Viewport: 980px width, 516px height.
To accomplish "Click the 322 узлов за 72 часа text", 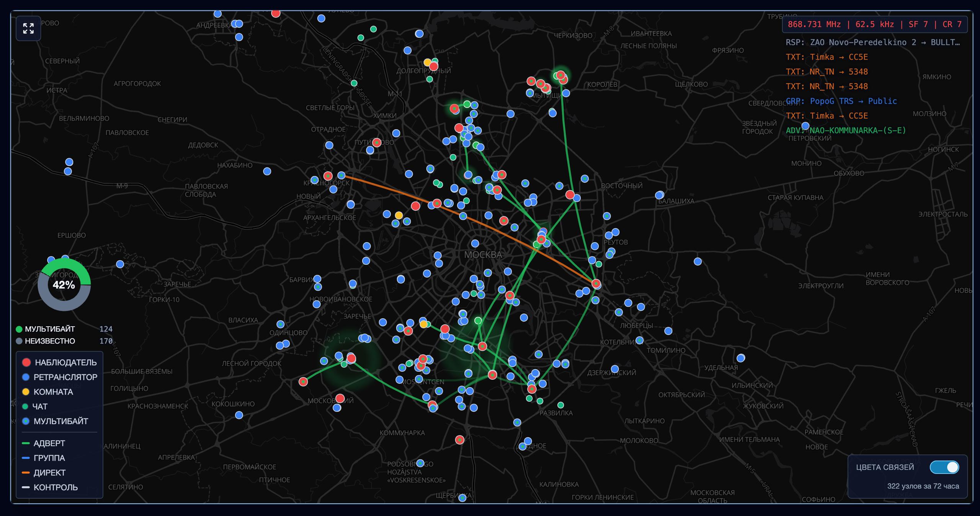I will pyautogui.click(x=923, y=486).
